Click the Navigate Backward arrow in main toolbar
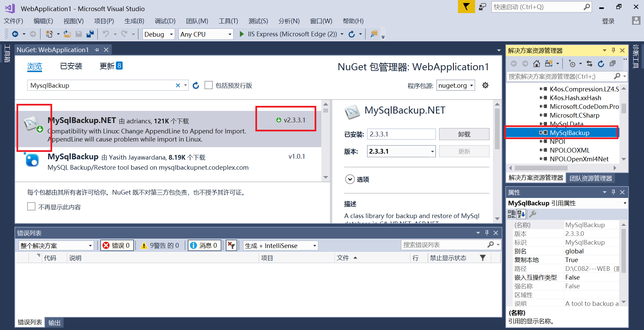 click(15, 34)
